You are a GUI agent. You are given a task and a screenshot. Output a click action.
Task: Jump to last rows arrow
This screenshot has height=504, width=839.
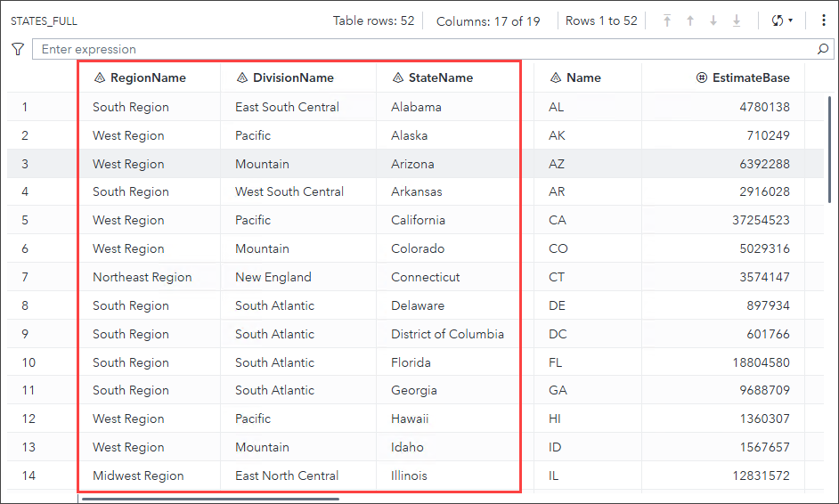(x=737, y=20)
